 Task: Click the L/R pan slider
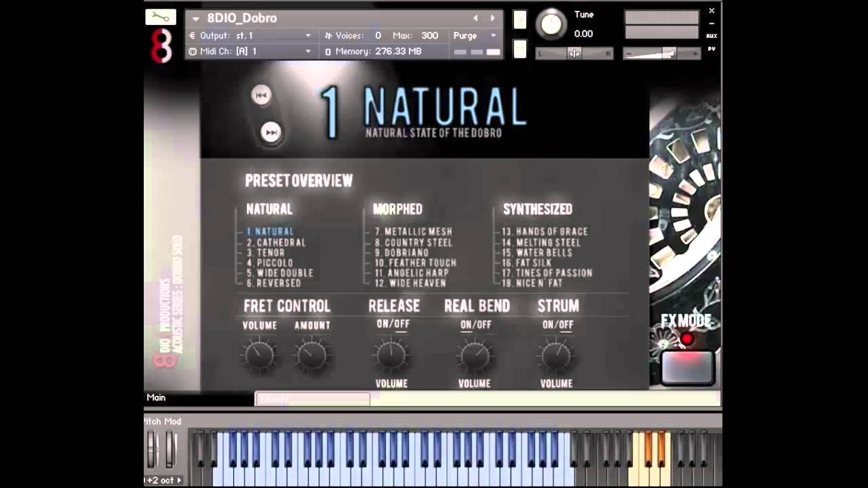point(574,54)
